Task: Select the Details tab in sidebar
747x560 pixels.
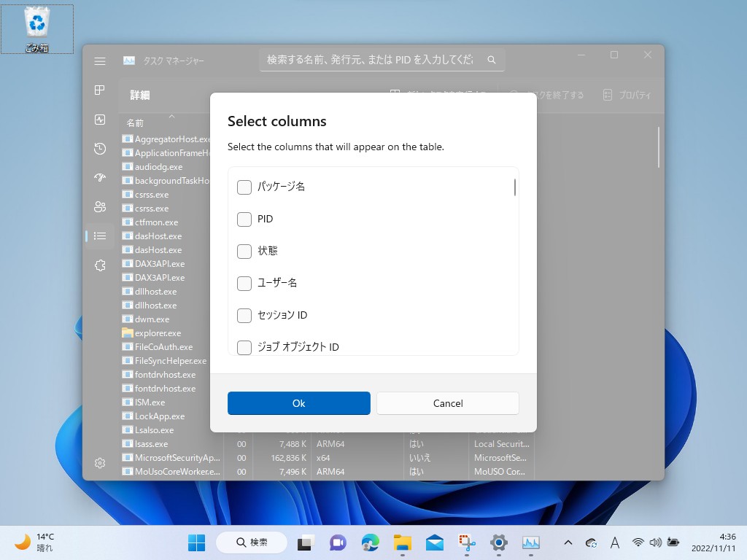Action: [x=100, y=236]
